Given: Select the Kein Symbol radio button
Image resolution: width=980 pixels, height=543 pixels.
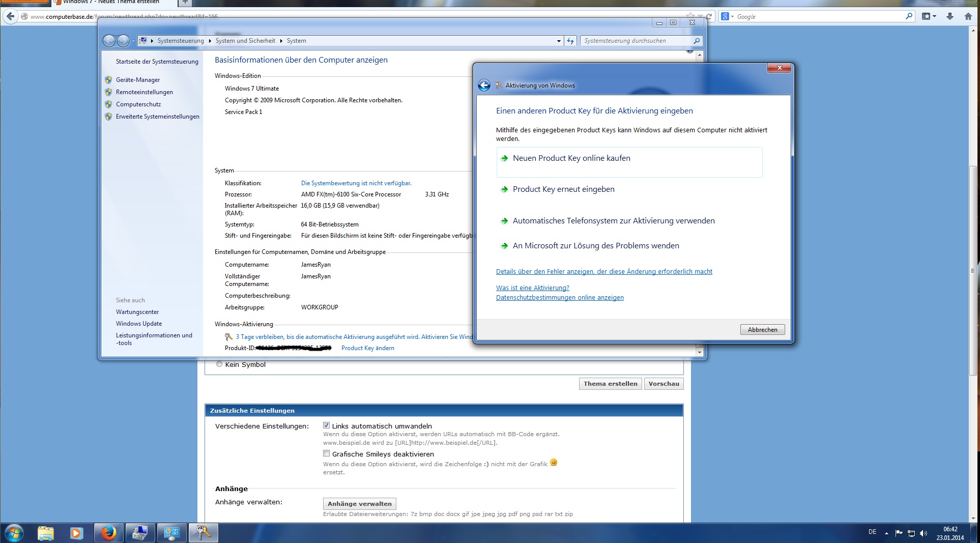Looking at the screenshot, I should coord(219,364).
